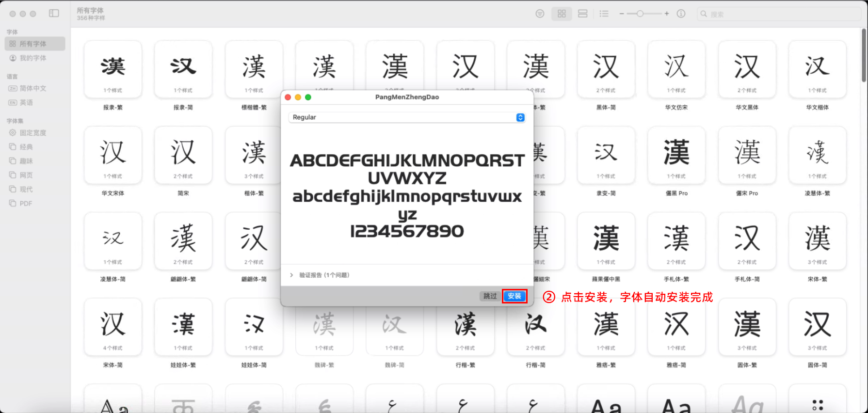Open the 固定宽度 font collection
This screenshot has width=868, height=413.
(x=35, y=133)
